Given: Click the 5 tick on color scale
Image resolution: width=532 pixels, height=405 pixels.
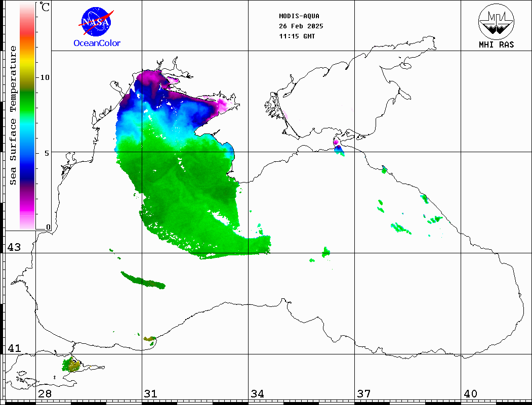Looking at the screenshot, I should pyautogui.click(x=47, y=153).
